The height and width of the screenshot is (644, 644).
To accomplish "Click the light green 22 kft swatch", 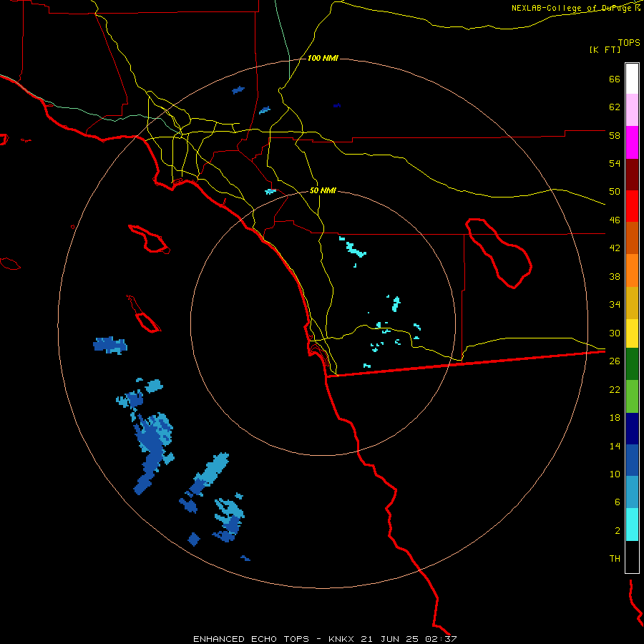I will [632, 396].
